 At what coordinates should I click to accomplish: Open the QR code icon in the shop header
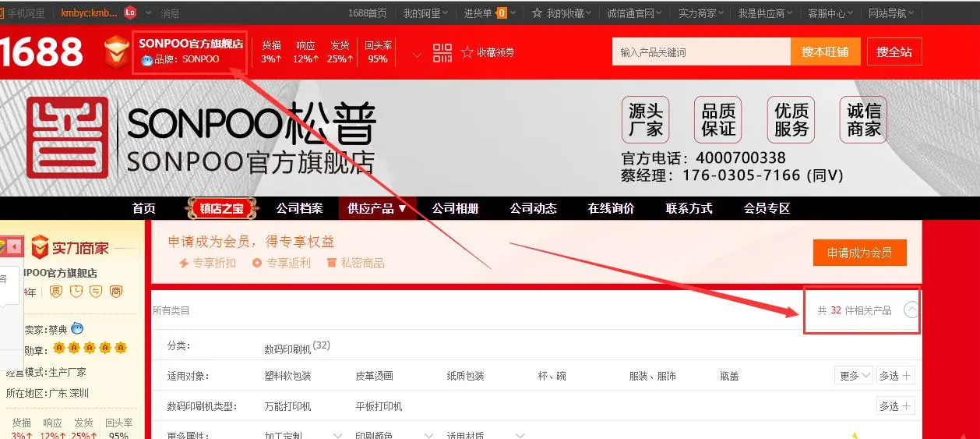click(442, 52)
